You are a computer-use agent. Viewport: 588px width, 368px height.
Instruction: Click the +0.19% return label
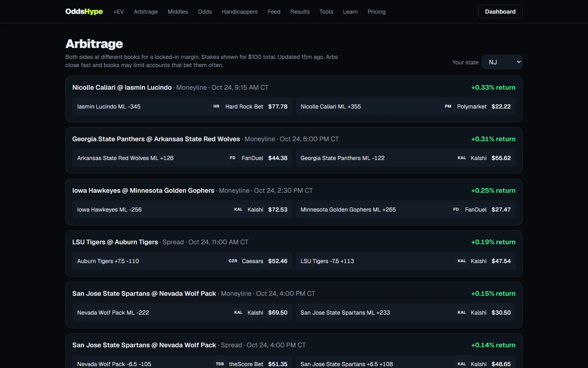tap(493, 242)
